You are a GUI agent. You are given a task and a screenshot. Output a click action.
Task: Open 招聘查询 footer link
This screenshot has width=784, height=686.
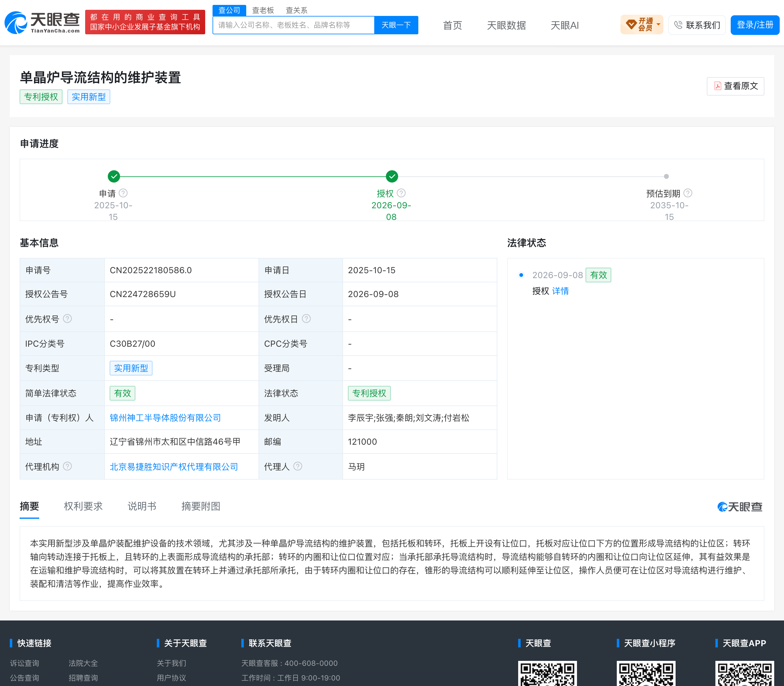pyautogui.click(x=83, y=677)
